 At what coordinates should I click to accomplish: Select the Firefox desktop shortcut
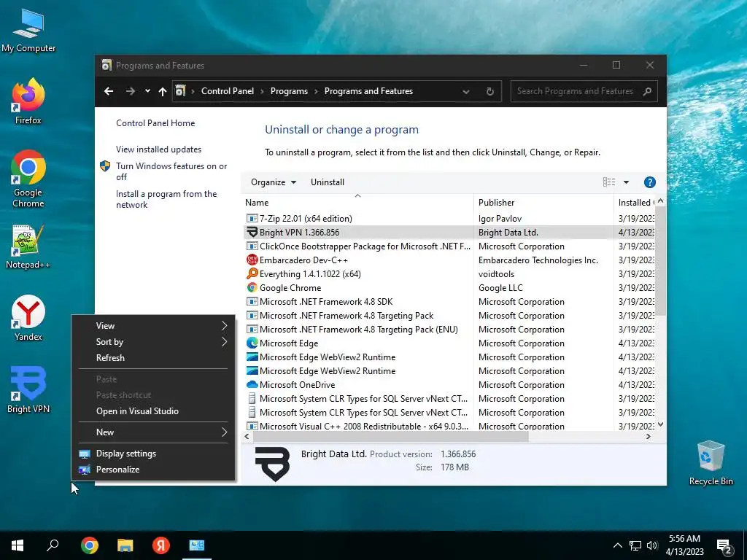(x=28, y=101)
